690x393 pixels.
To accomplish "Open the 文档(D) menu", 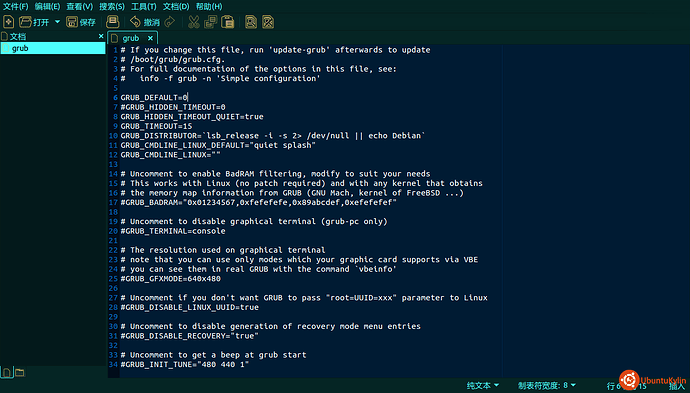I will (176, 7).
